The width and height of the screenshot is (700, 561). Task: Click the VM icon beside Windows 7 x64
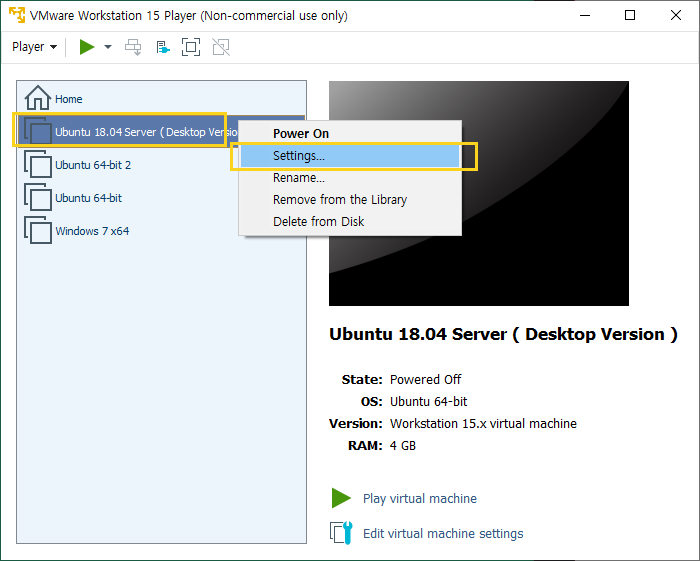(x=38, y=230)
